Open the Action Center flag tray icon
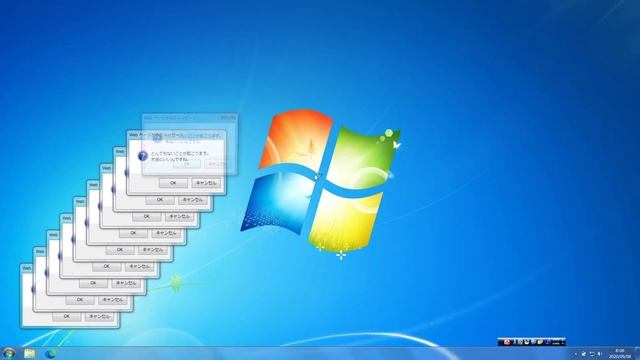The height and width of the screenshot is (360, 640). [x=584, y=354]
